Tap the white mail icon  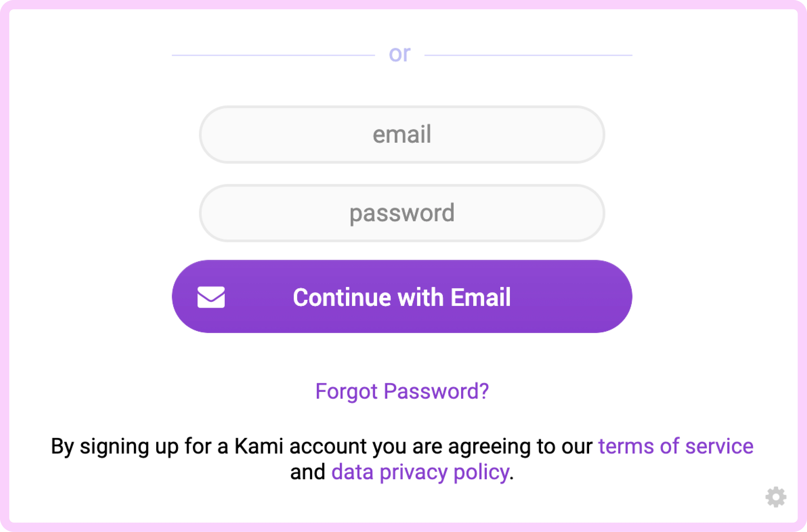211,297
